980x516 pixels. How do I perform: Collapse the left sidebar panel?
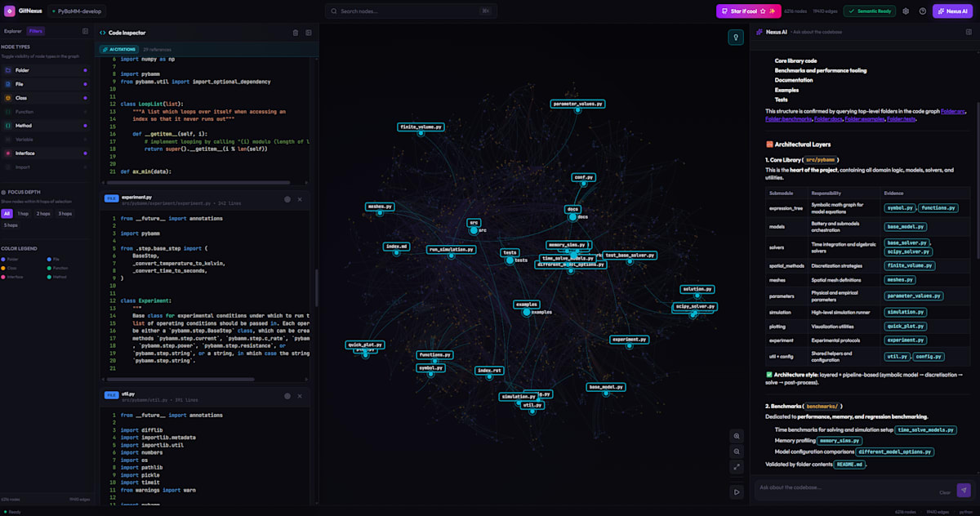[x=86, y=31]
